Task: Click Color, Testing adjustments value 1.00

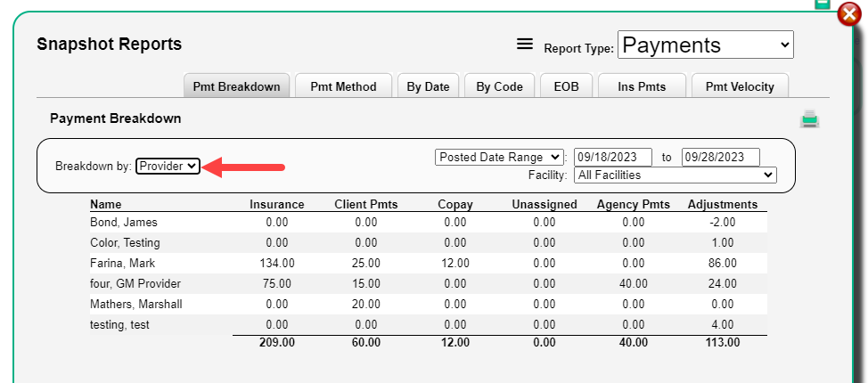Action: 723,243
